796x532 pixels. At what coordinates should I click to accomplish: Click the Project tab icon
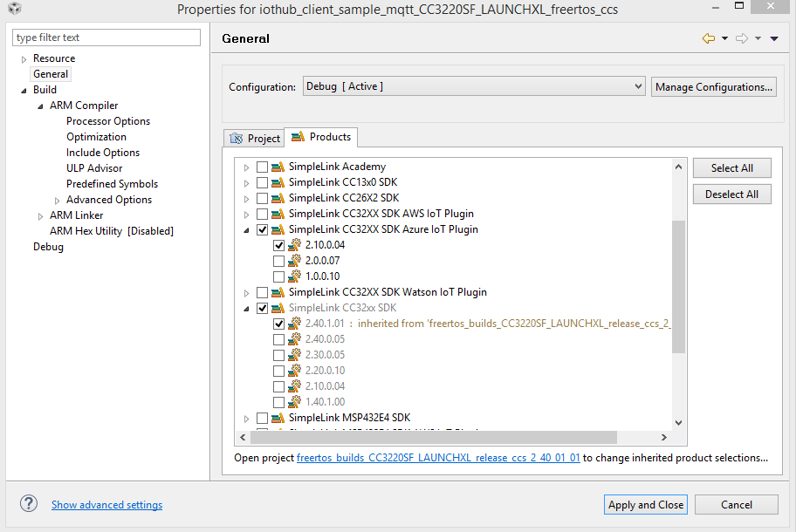[237, 139]
